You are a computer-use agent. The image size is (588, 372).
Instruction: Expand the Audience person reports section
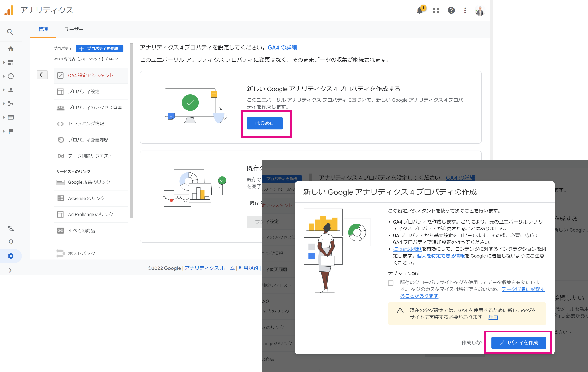11,90
